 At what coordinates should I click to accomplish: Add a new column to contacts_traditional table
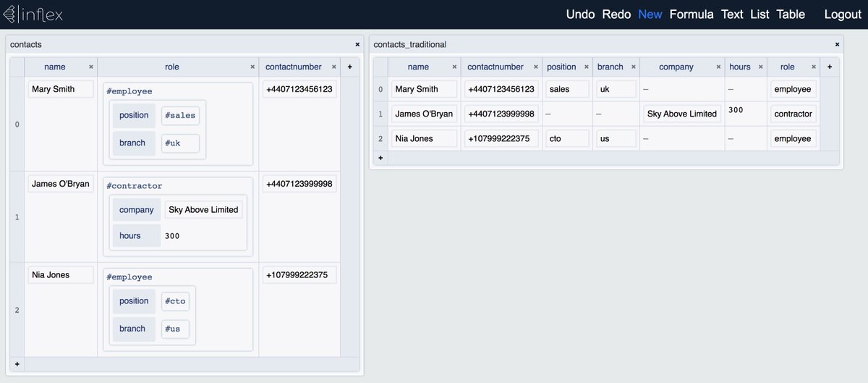click(x=830, y=67)
